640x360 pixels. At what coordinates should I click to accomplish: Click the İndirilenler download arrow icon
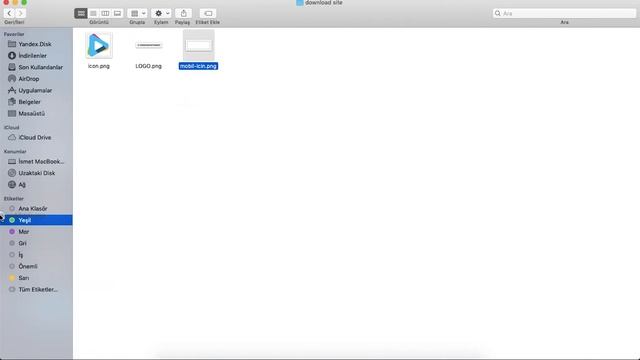pyautogui.click(x=12, y=56)
